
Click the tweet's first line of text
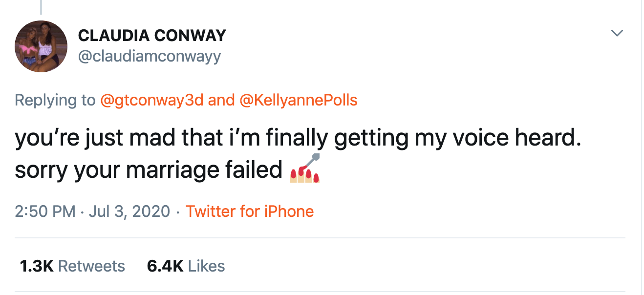coord(298,139)
